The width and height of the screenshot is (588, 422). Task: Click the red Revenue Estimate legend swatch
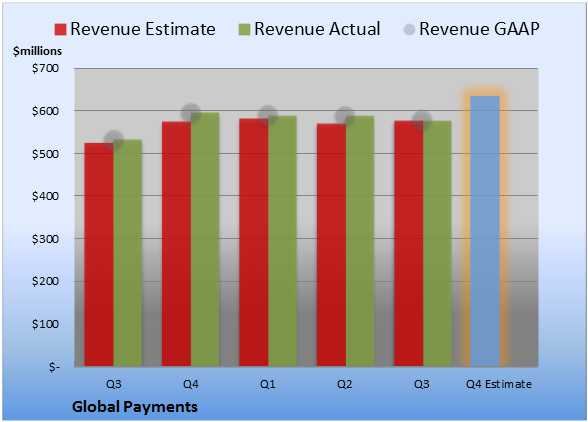coord(60,29)
